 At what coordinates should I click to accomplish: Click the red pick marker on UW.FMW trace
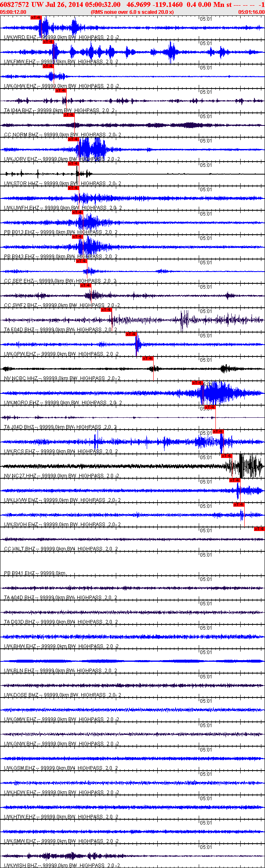tap(48, 42)
